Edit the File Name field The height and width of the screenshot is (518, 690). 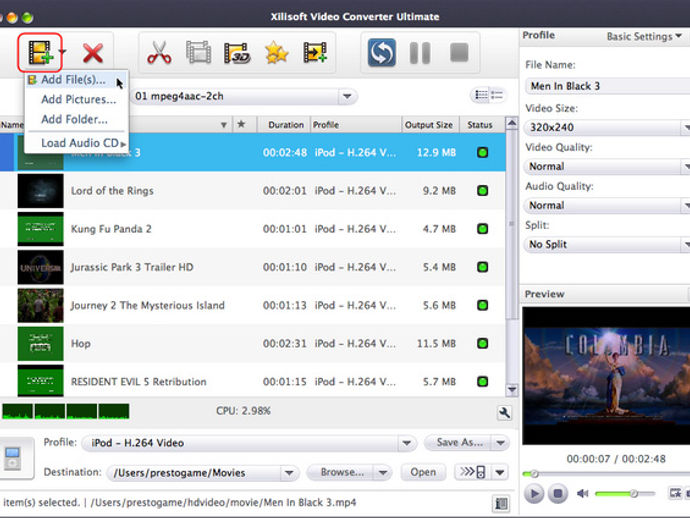tap(608, 86)
